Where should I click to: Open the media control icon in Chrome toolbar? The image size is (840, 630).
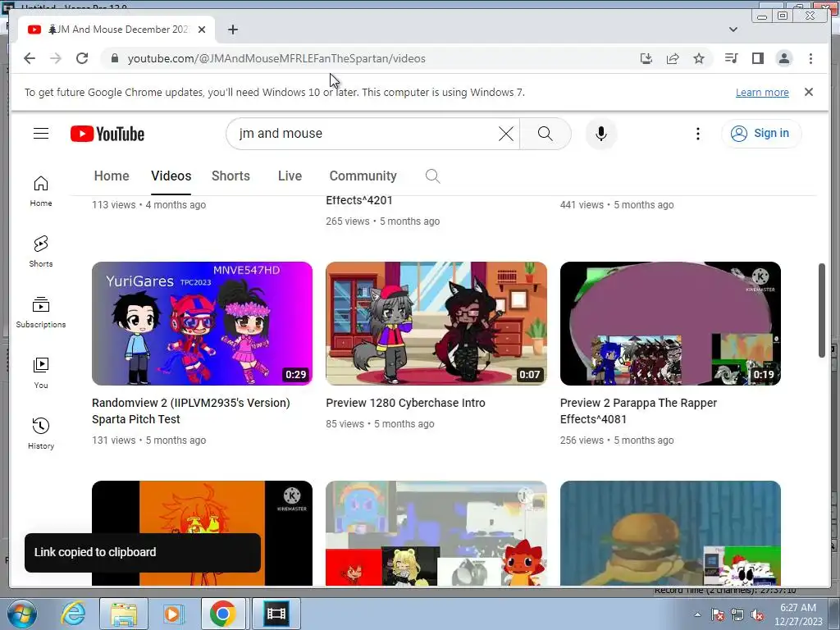coord(731,58)
